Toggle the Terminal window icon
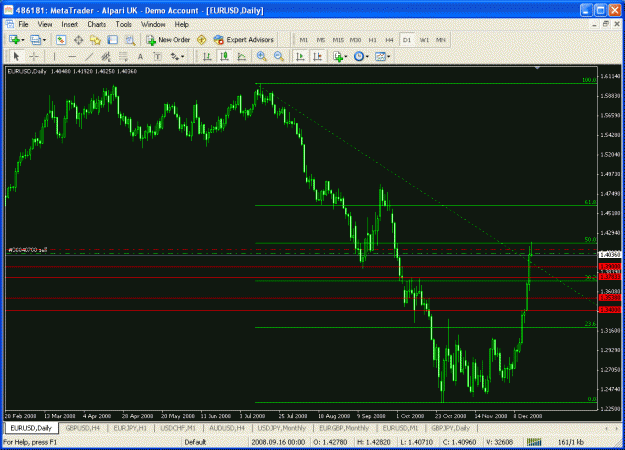The width and height of the screenshot is (625, 450). (113, 40)
